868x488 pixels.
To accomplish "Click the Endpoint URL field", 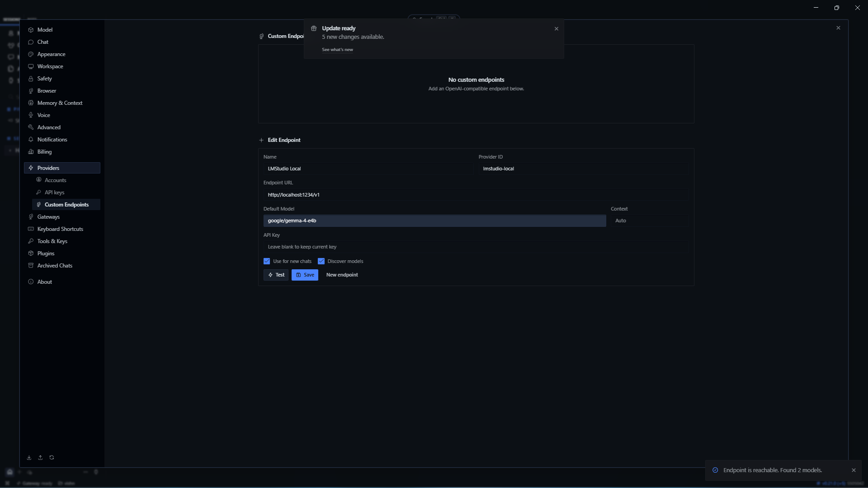I will point(476,195).
